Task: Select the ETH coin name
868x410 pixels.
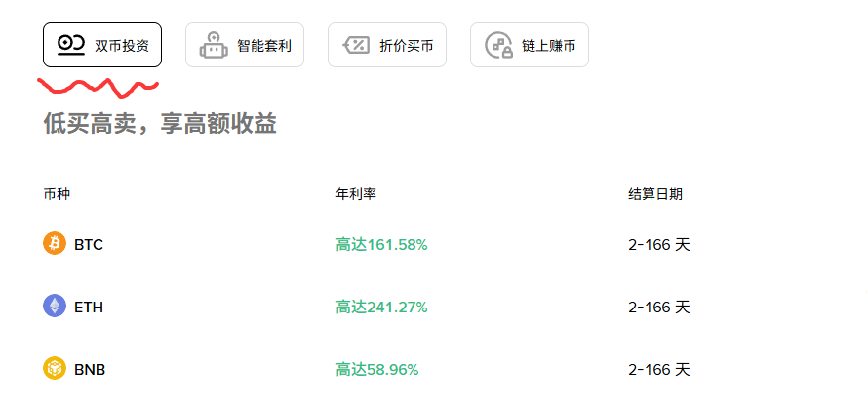Action: coord(88,307)
